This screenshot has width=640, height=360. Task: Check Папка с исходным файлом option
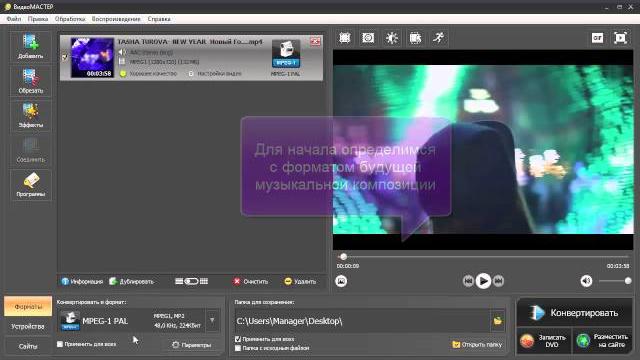(x=238, y=348)
